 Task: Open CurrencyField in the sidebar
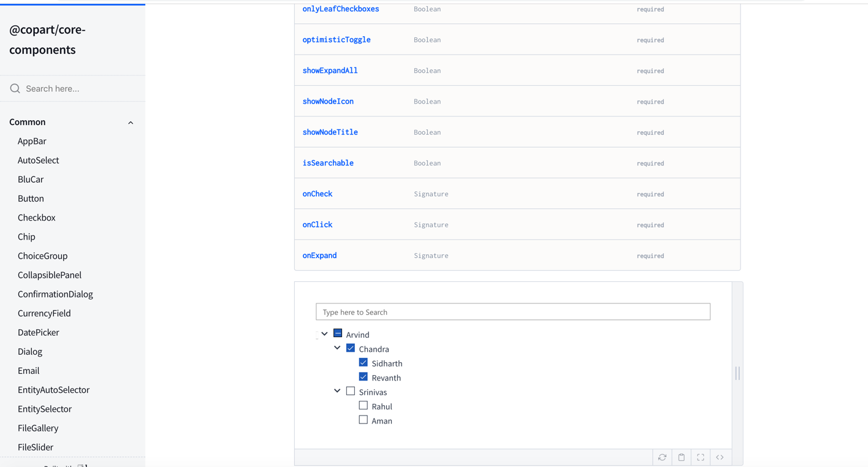(x=44, y=313)
